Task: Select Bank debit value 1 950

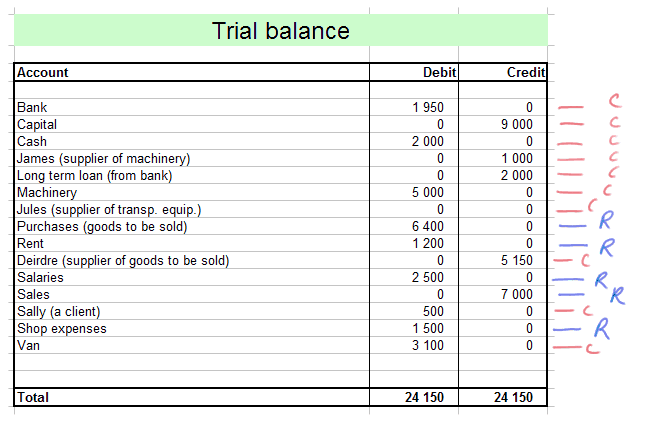Action: 414,107
